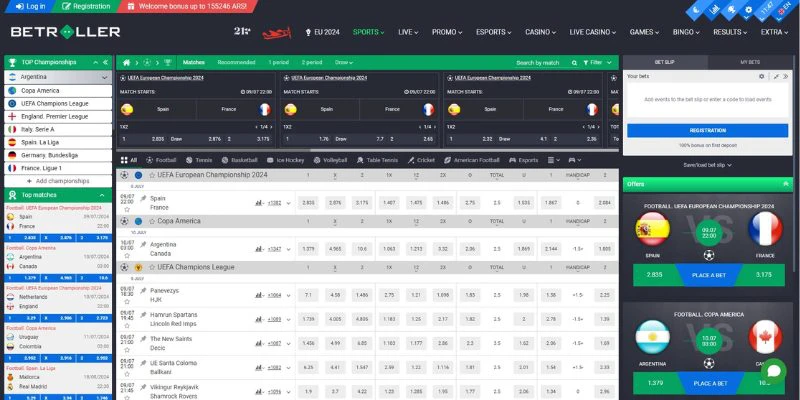Viewport: 800px width, 400px height.
Task: Click Add championships
Action: [x=58, y=181]
